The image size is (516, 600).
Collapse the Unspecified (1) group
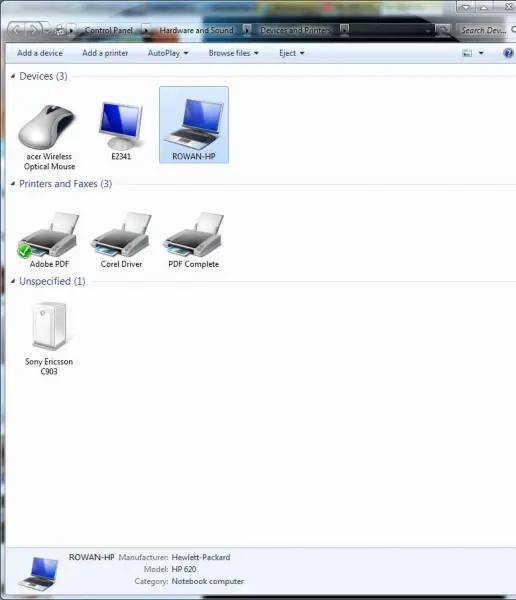(13, 282)
